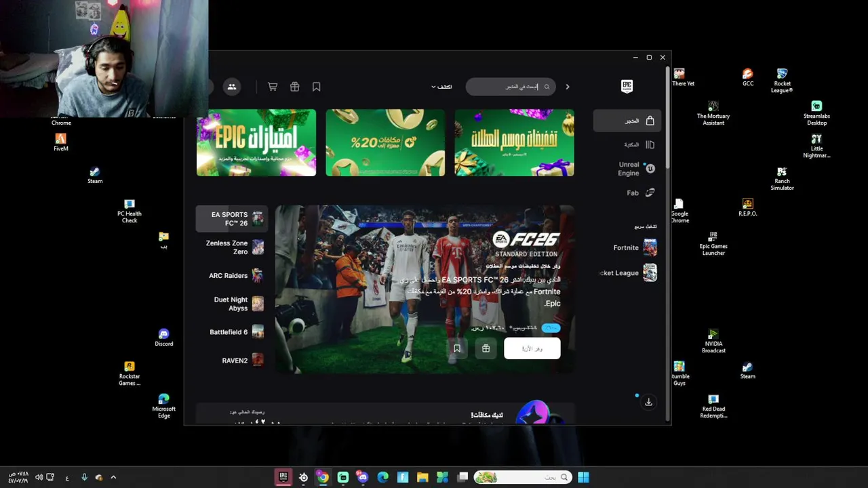Open Fab in the sidebar

coord(640,192)
